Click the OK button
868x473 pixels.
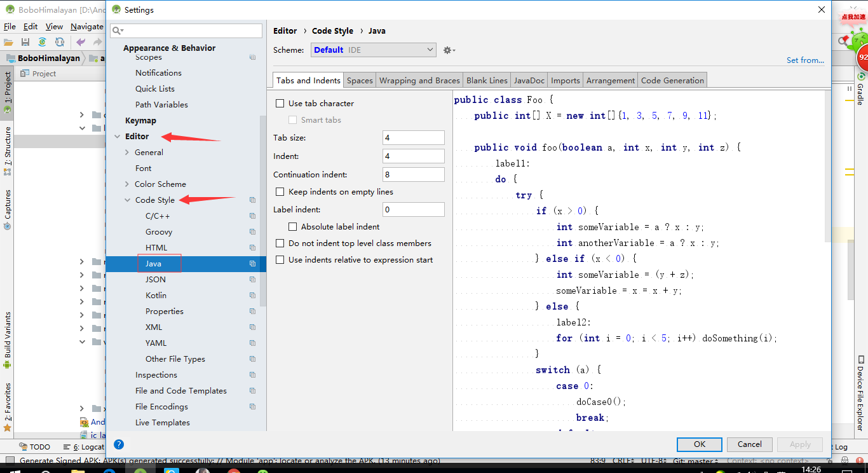pos(700,444)
